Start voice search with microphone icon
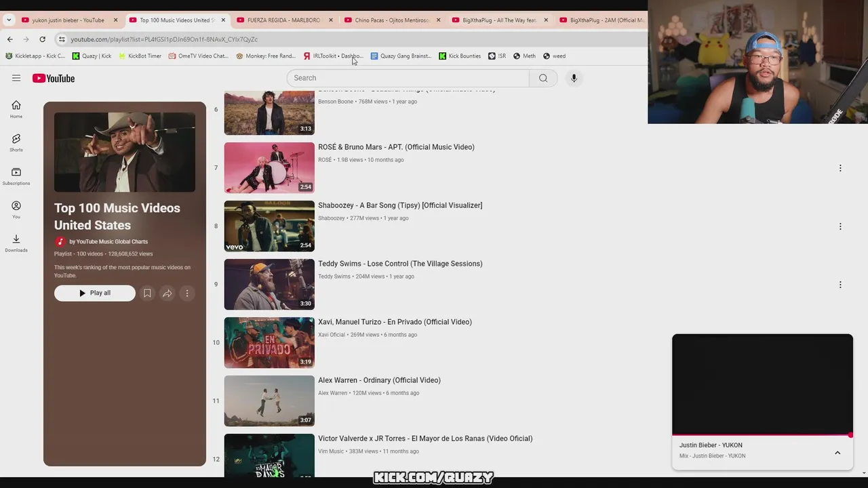Screen dimensions: 868x488 [x=574, y=78]
